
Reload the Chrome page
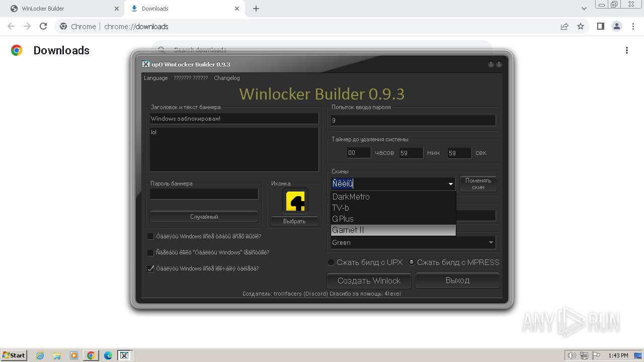(43, 26)
